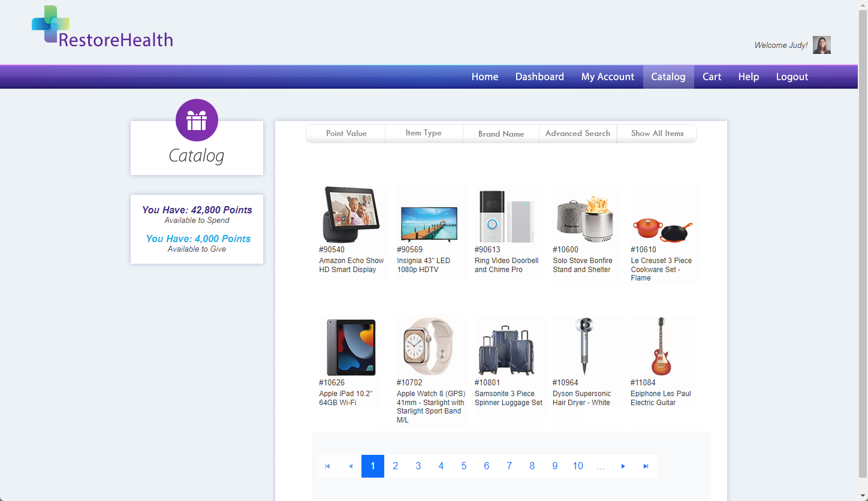Click item number #90540
The width and height of the screenshot is (868, 501).
tap(331, 250)
